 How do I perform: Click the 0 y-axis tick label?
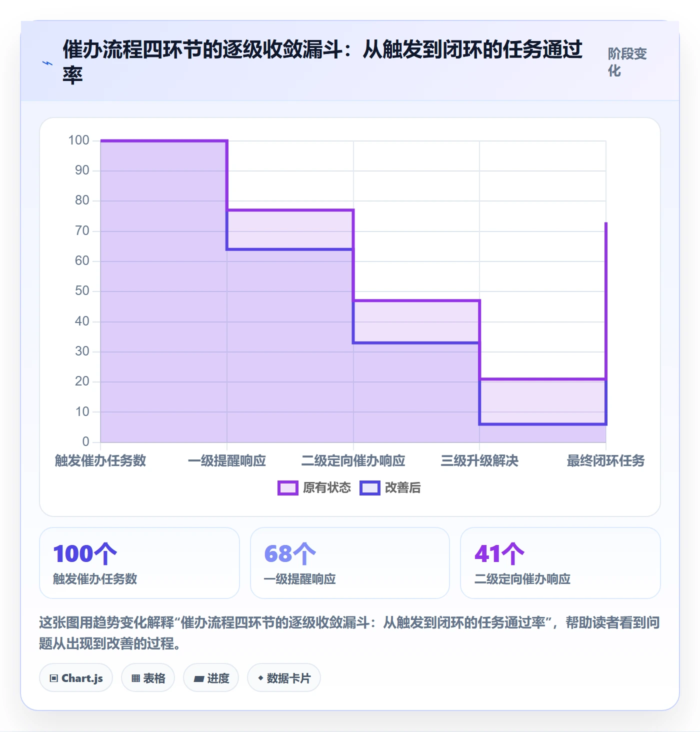point(86,442)
